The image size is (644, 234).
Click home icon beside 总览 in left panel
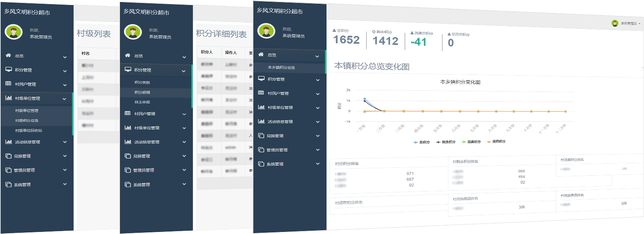[x=8, y=55]
